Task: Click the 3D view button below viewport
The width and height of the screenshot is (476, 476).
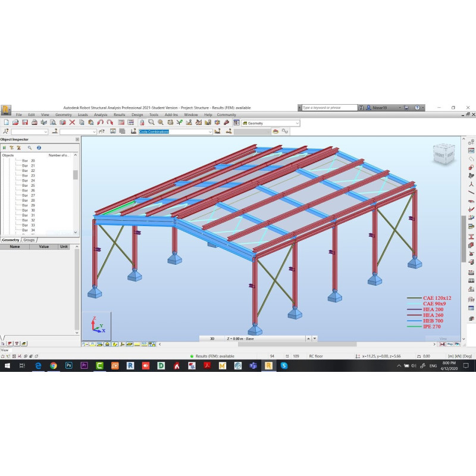Action: (211, 338)
